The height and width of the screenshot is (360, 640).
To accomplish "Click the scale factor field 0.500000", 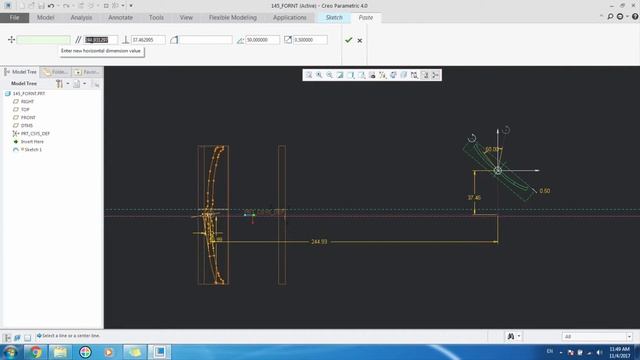I will pyautogui.click(x=310, y=40).
